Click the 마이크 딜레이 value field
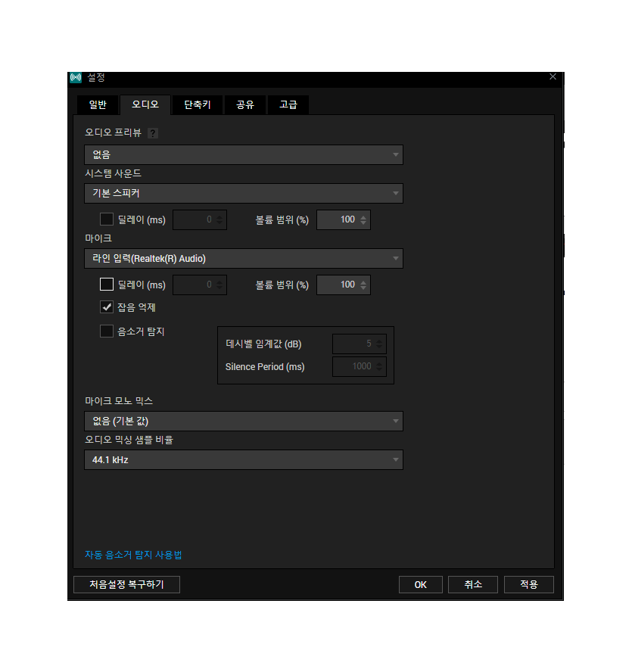Viewport: 632px width, 672px height. tap(200, 285)
